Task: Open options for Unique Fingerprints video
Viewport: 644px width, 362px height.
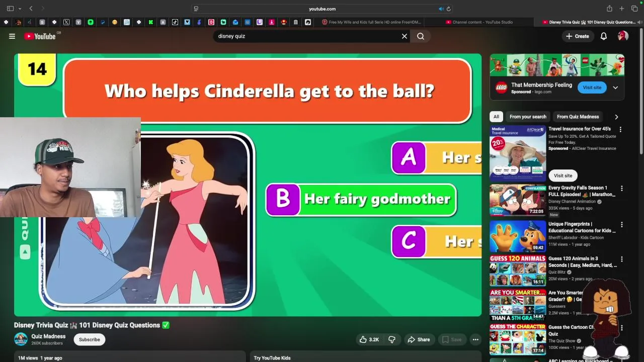Action: pyautogui.click(x=622, y=225)
